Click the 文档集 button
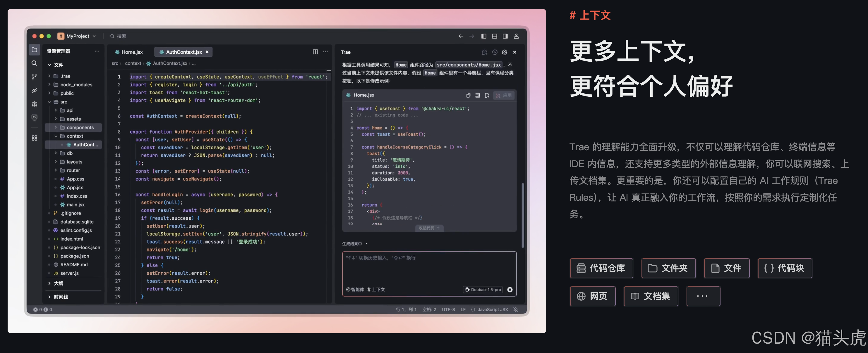Image resolution: width=868 pixels, height=353 pixels. coord(650,296)
